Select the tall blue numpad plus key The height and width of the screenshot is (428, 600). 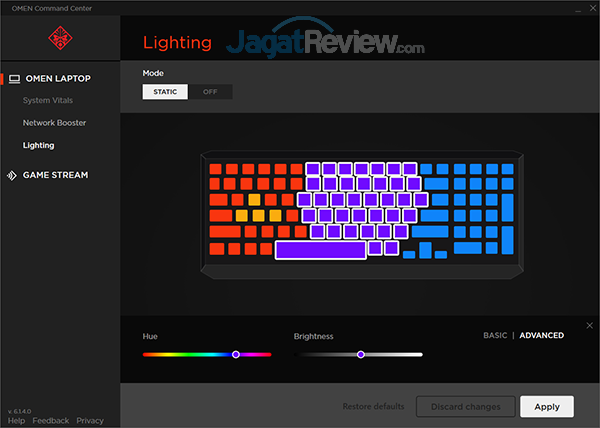click(507, 208)
